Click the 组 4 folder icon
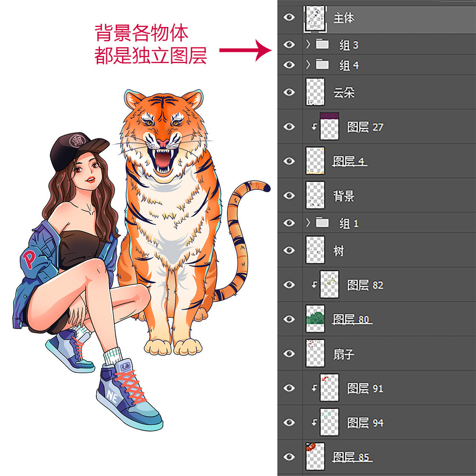The height and width of the screenshot is (476, 476). pos(322,65)
